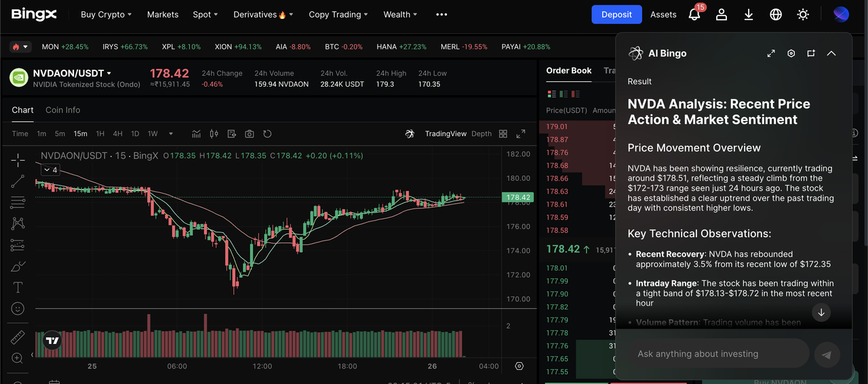Expand the collapsed indicators legend showing 4
This screenshot has height=384, width=868.
coord(51,170)
